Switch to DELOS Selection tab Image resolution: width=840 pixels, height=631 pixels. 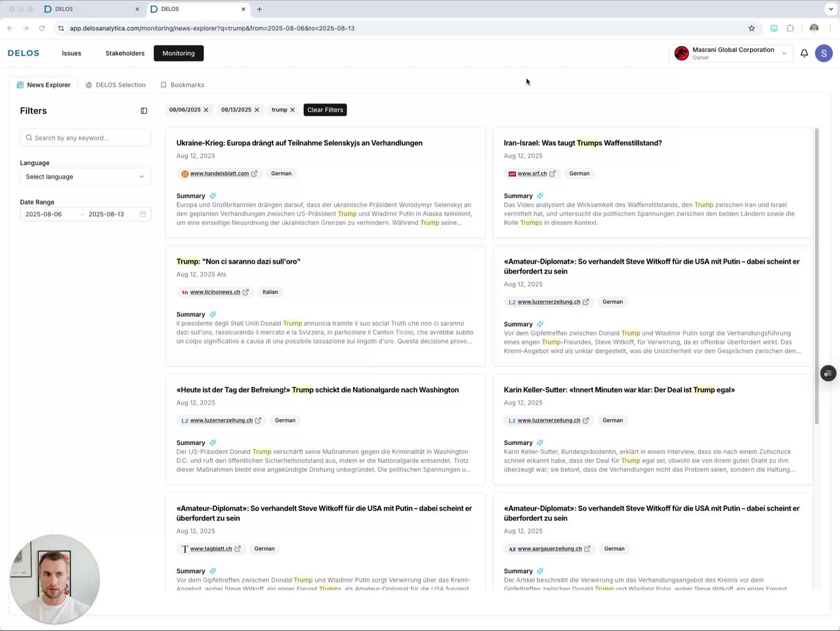click(x=115, y=85)
